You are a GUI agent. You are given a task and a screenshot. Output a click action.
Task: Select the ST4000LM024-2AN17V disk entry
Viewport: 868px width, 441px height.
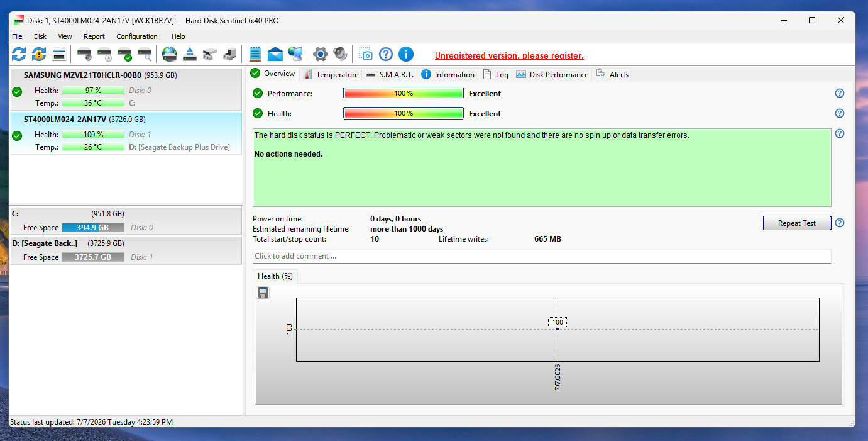point(126,133)
